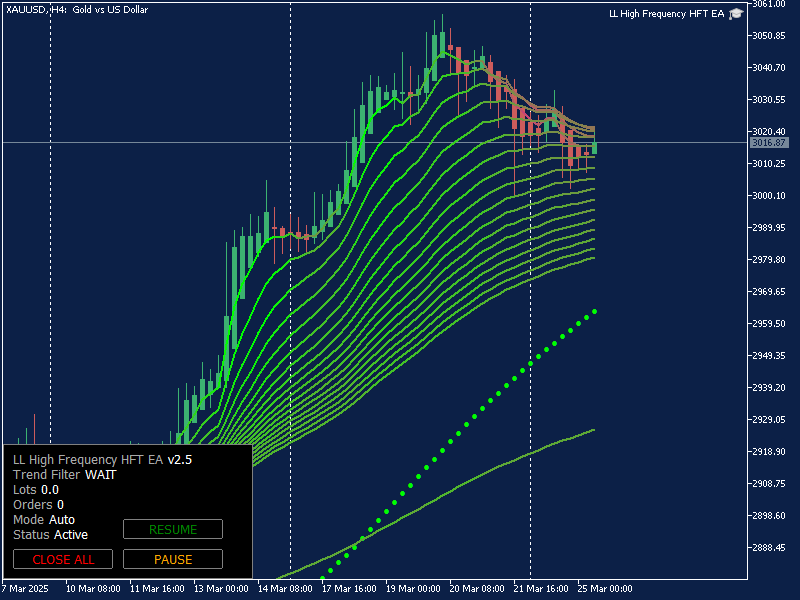Click the RESUME button in EA panel
The height and width of the screenshot is (600, 800).
(x=173, y=529)
